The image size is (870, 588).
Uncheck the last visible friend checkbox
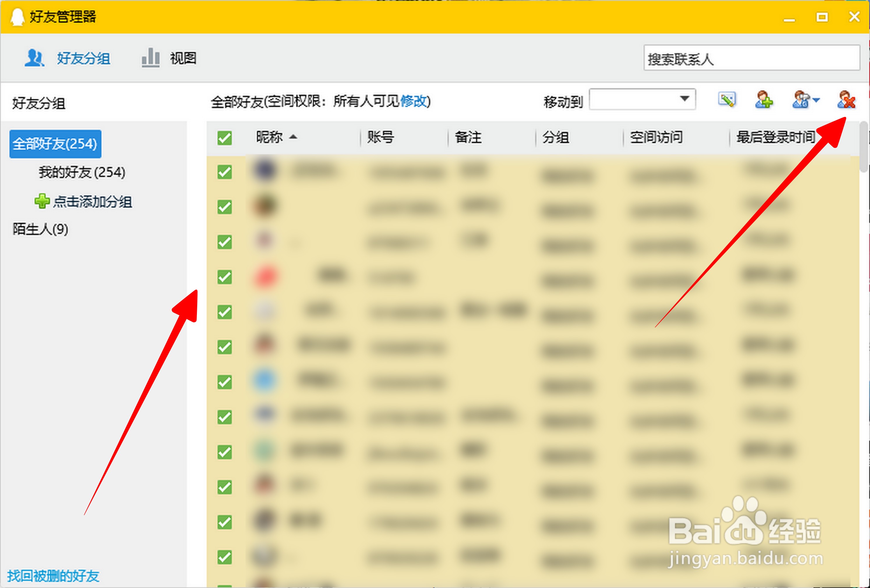(224, 557)
